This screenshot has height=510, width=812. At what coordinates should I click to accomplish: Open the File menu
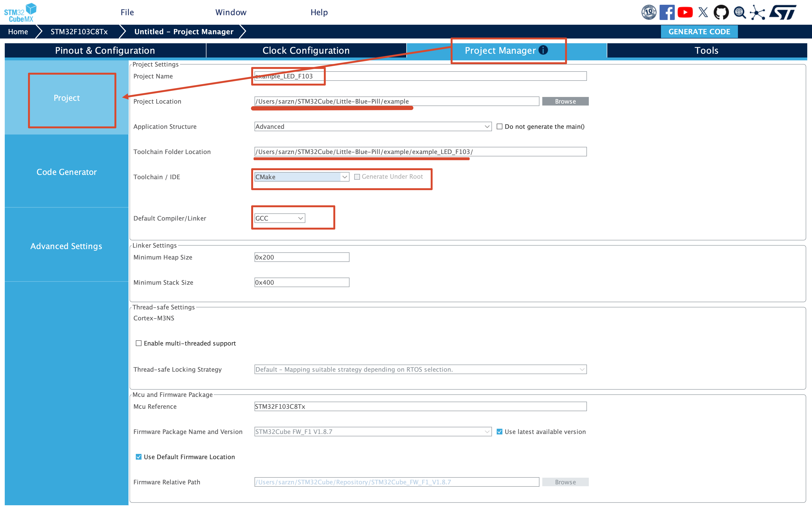pos(127,13)
